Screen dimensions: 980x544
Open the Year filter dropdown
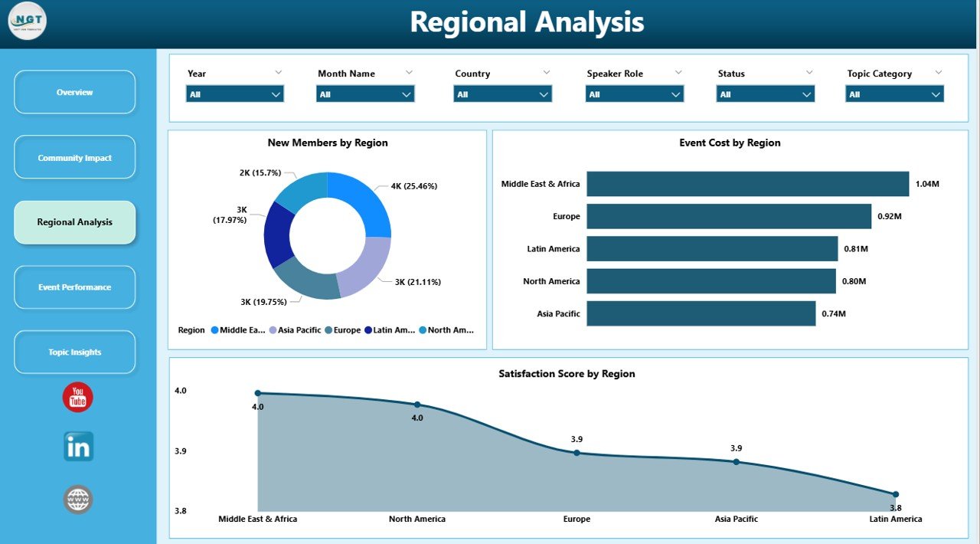pos(234,93)
